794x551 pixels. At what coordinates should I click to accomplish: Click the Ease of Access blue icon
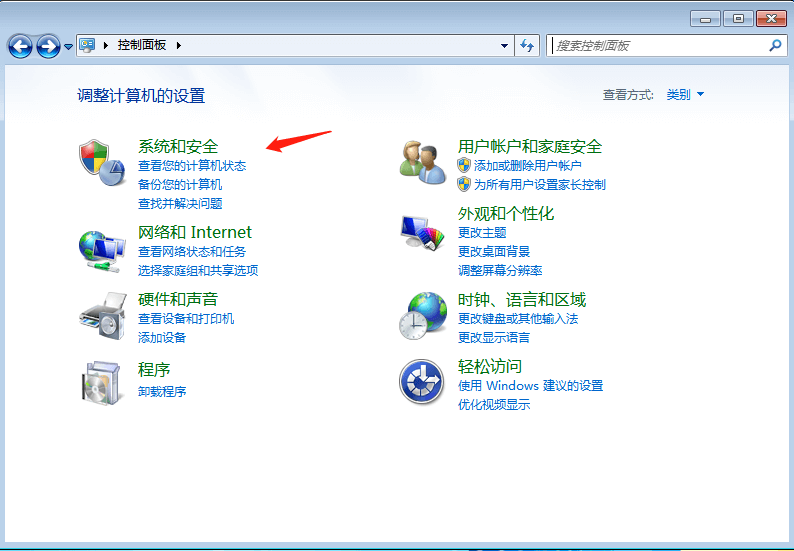click(422, 382)
